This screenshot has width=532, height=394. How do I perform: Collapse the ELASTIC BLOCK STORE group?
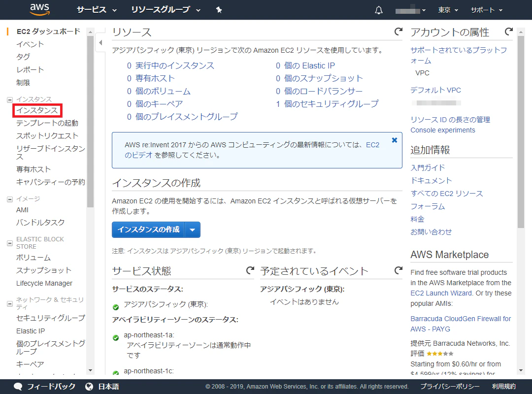point(10,243)
